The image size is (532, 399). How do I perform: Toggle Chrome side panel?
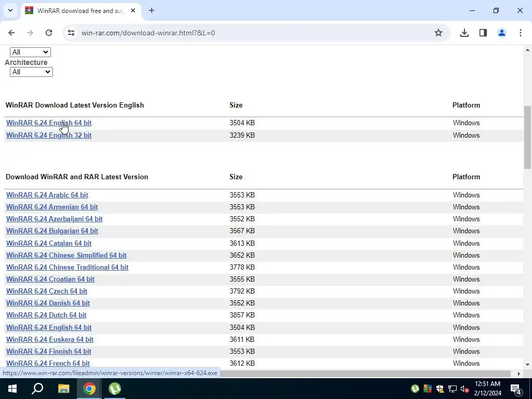[x=483, y=33]
